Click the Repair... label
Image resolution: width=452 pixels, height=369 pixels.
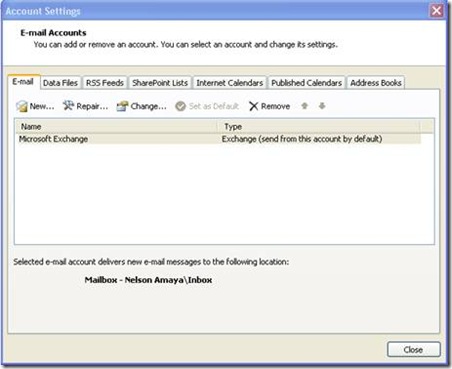click(x=92, y=106)
